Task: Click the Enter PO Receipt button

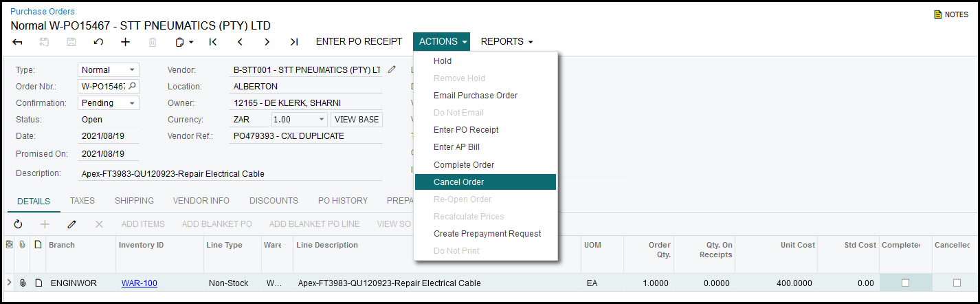Action: pyautogui.click(x=359, y=42)
